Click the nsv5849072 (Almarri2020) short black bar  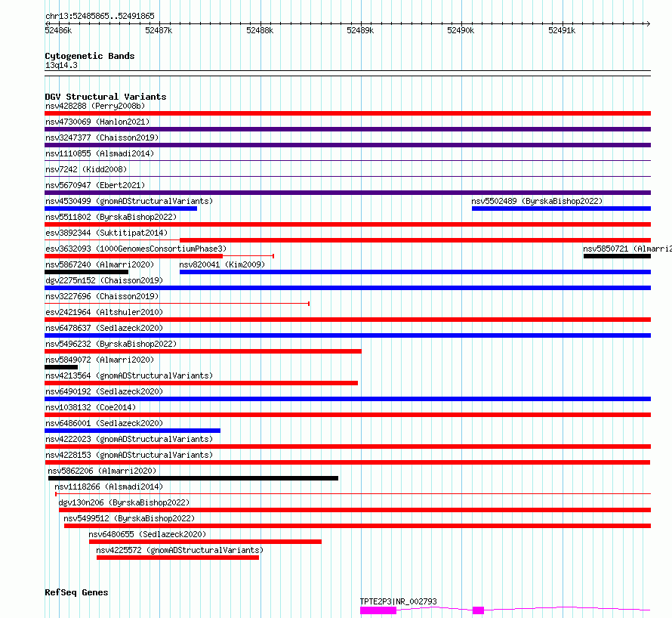point(61,367)
